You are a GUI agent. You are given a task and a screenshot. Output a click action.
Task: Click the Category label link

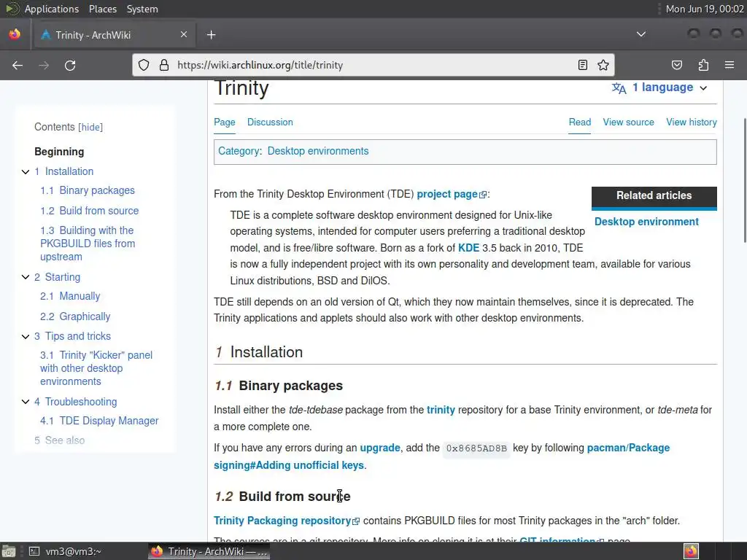coord(239,151)
